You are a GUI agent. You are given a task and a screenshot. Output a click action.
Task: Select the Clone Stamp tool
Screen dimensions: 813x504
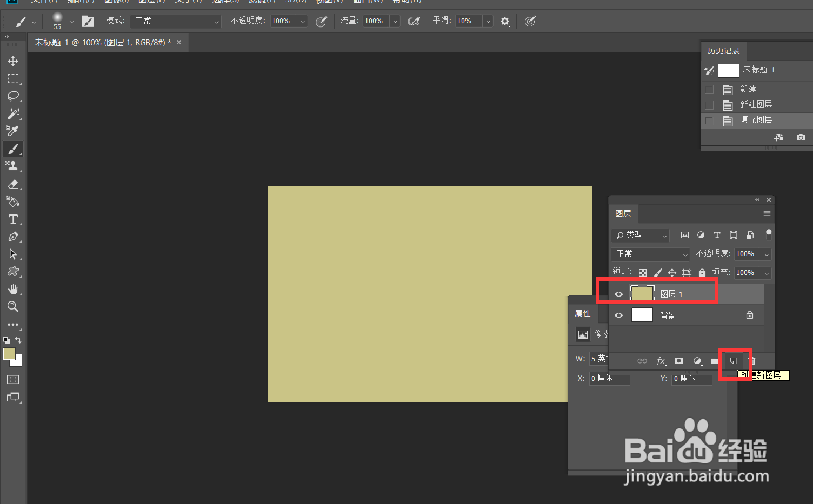click(13, 166)
